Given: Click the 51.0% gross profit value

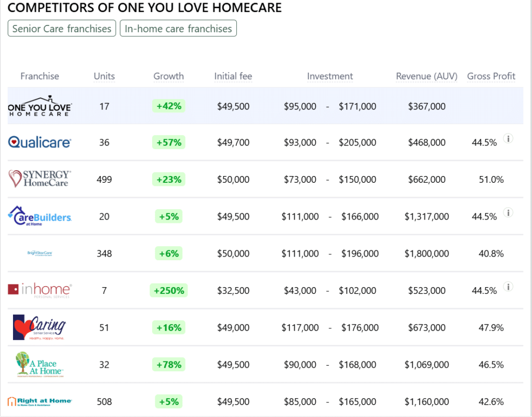Looking at the screenshot, I should (x=491, y=179).
